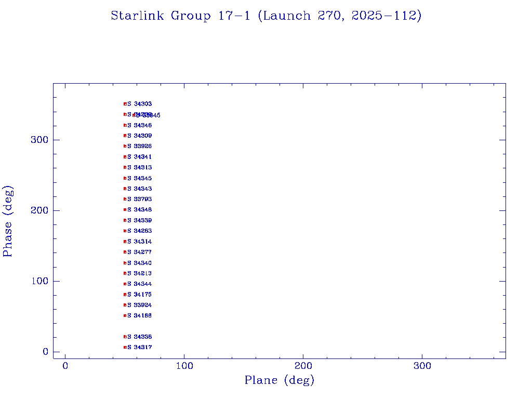The image size is (532, 399).
Task: Click the Plane (deg) x-axis label
Action: [x=280, y=380]
